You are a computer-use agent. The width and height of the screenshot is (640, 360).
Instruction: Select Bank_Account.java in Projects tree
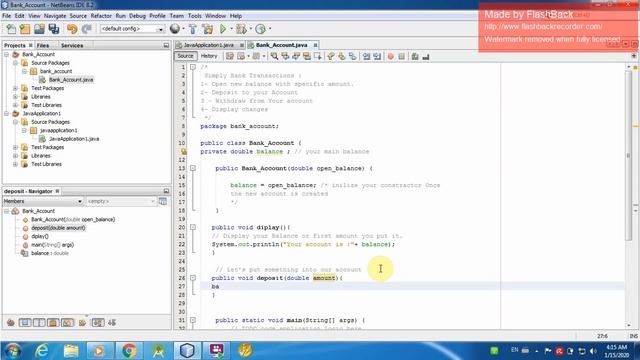71,80
